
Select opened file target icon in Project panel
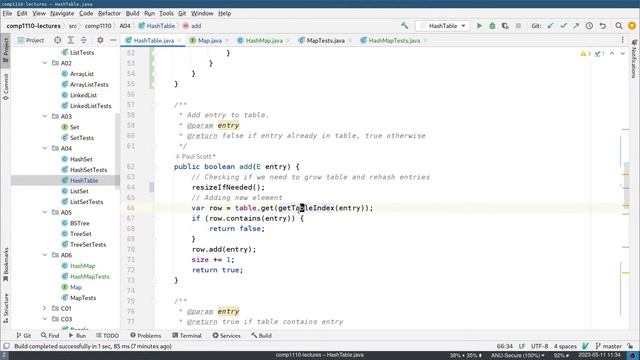pos(58,40)
